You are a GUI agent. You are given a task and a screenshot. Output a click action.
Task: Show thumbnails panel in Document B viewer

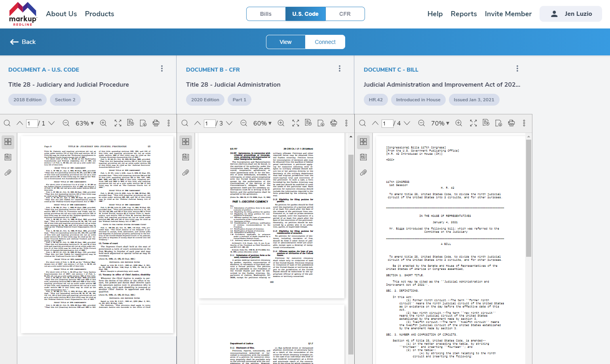click(x=186, y=142)
